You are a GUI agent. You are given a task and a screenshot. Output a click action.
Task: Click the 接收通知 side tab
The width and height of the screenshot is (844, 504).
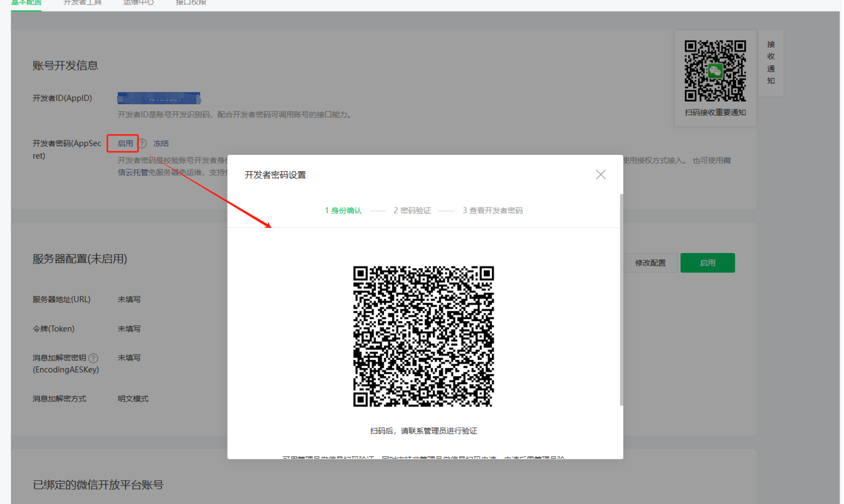[771, 63]
